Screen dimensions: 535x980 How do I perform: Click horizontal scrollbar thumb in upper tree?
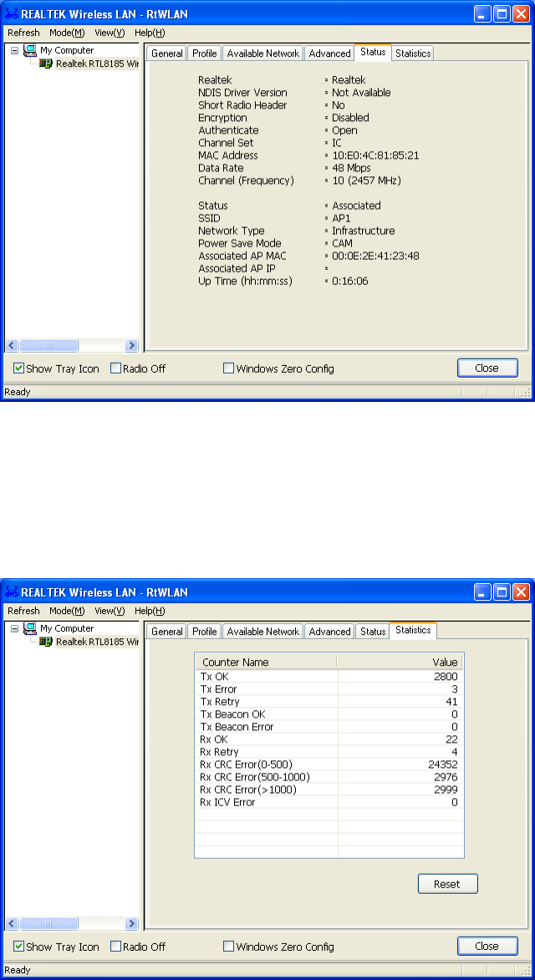point(48,346)
